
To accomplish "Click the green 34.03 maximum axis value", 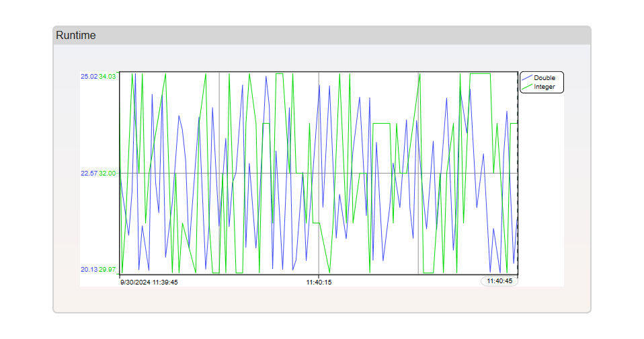I will click(108, 77).
